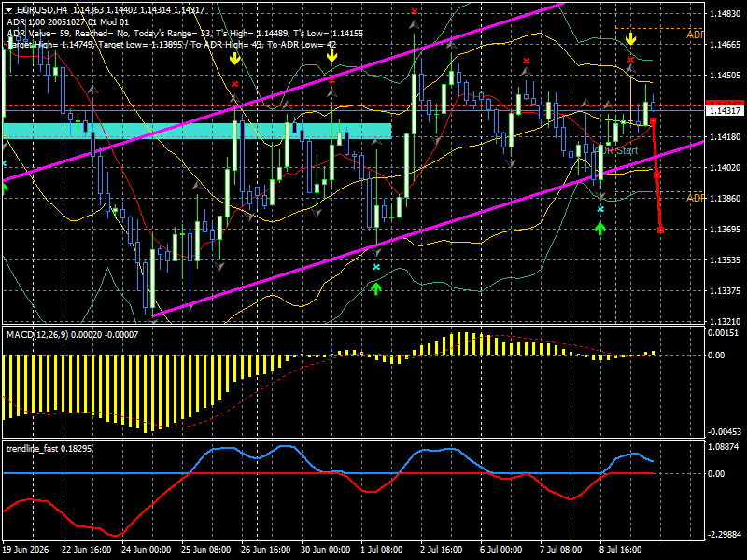Select the cyan rectangle price zone
Image resolution: width=747 pixels, height=560 pixels.
[x=197, y=131]
